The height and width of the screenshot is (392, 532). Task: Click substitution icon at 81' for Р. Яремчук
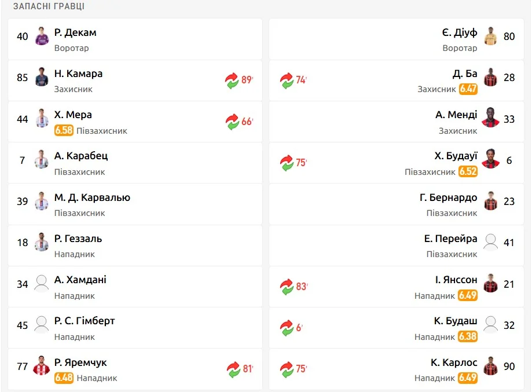coord(232,369)
